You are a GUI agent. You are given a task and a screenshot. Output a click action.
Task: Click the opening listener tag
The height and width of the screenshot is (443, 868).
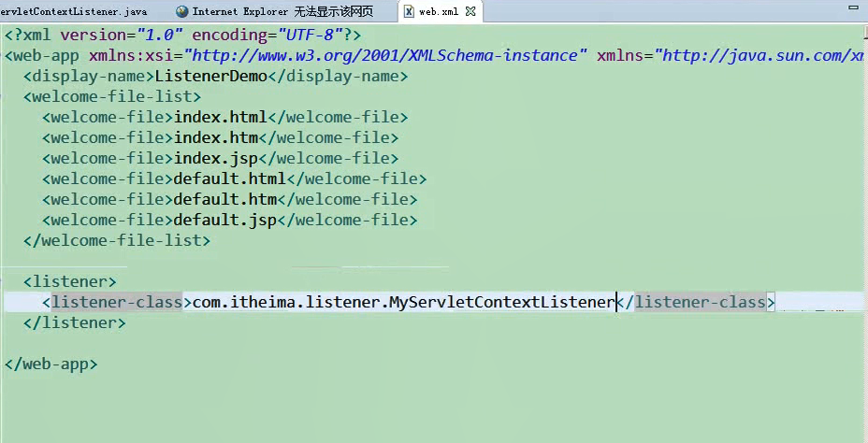pos(70,280)
